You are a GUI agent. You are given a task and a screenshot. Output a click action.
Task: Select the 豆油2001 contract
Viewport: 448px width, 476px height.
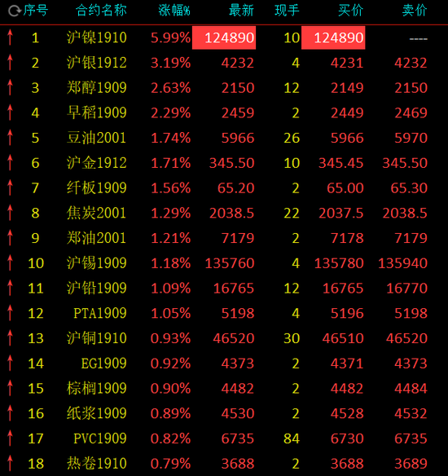pos(96,138)
